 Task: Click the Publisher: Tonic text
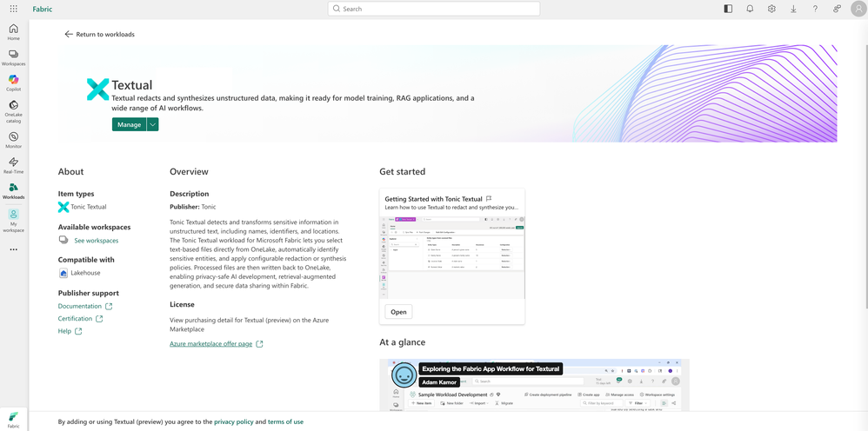(192, 207)
